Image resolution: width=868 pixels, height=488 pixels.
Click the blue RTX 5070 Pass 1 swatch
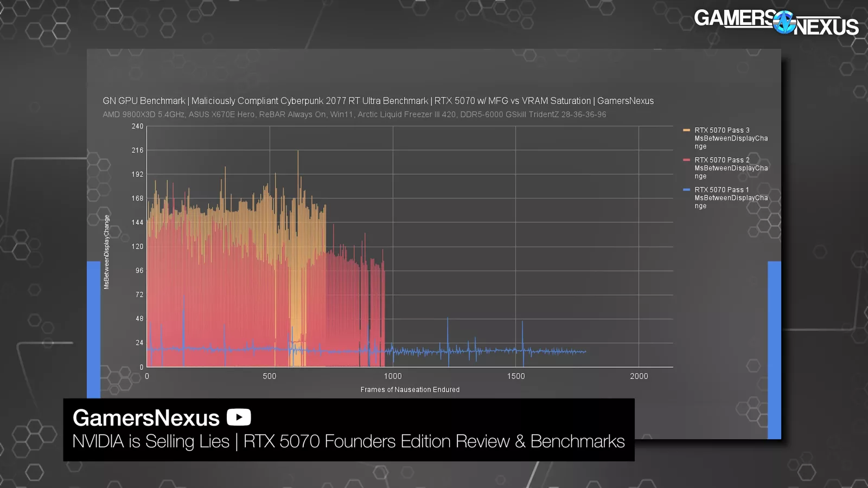point(686,190)
